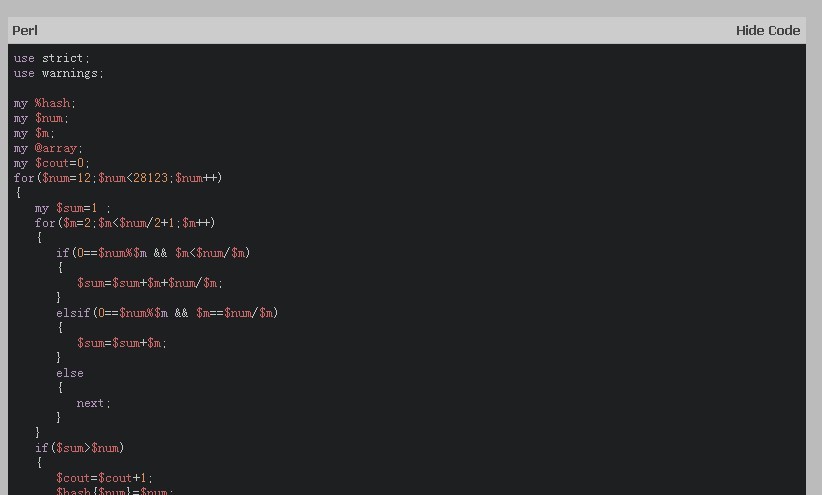
Task: Click the 'my $sum=1' line
Action: click(72, 208)
